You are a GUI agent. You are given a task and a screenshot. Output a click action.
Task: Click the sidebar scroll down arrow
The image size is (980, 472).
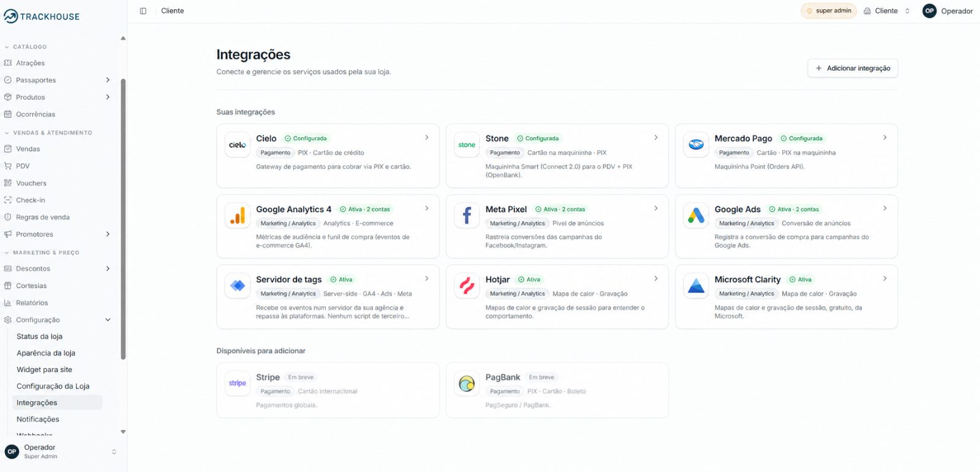[123, 432]
